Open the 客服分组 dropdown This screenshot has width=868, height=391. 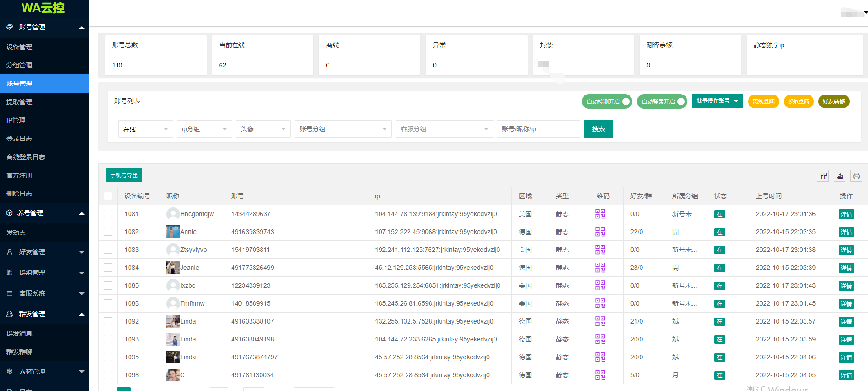coord(445,129)
